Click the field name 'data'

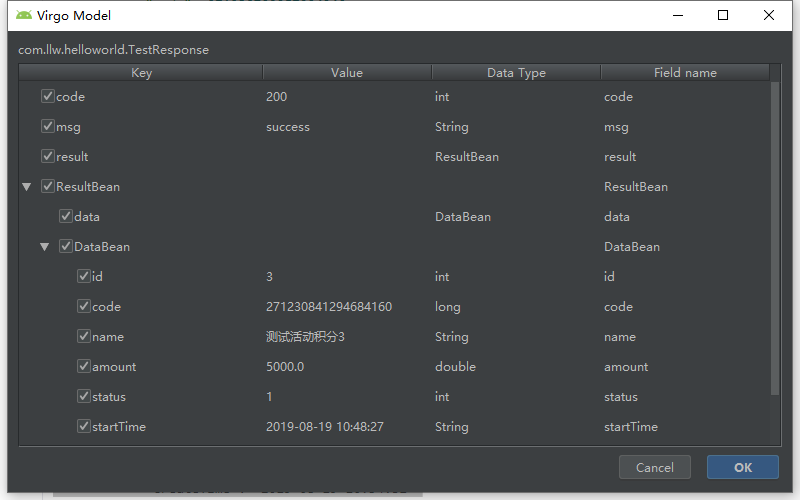tap(616, 217)
